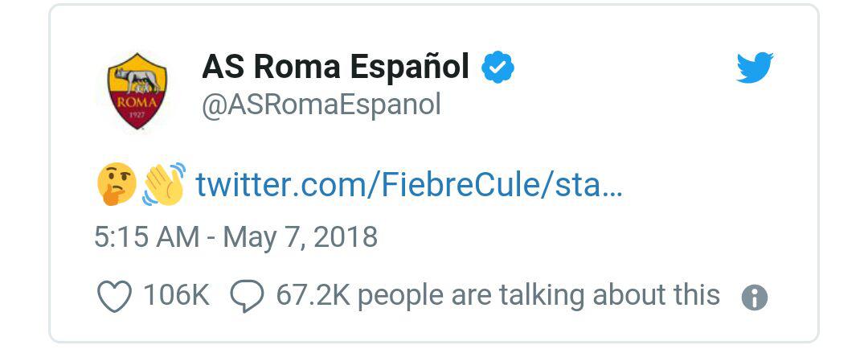Click the 106K likes count
The height and width of the screenshot is (349, 868).
click(x=177, y=296)
